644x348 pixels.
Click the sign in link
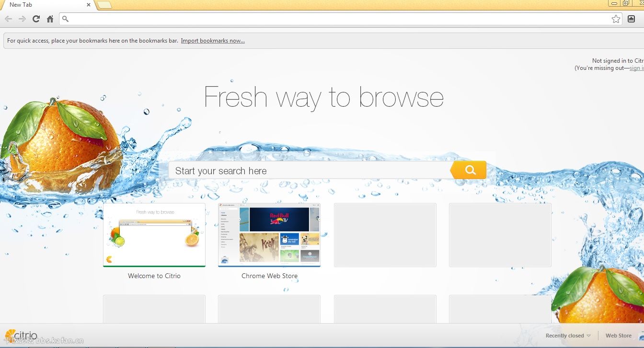[636, 68]
